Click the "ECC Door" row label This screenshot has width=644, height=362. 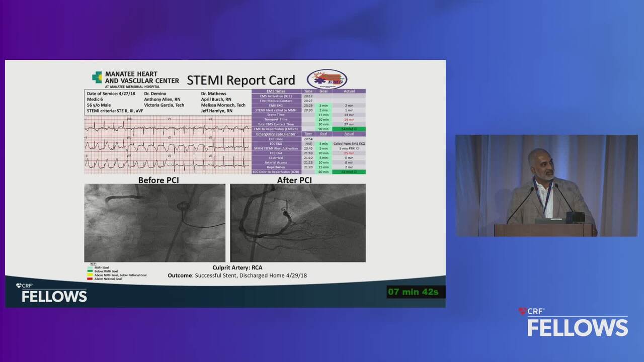tap(276, 139)
